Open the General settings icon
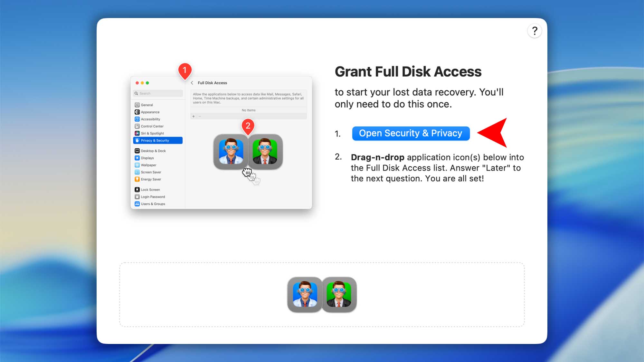 pyautogui.click(x=137, y=105)
